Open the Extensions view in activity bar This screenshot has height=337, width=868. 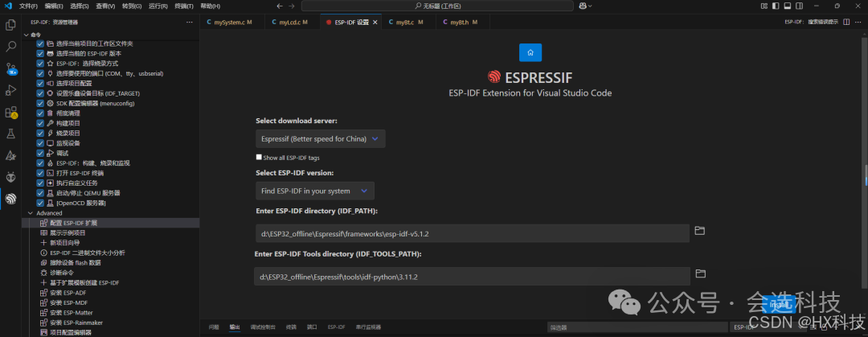pyautogui.click(x=10, y=112)
